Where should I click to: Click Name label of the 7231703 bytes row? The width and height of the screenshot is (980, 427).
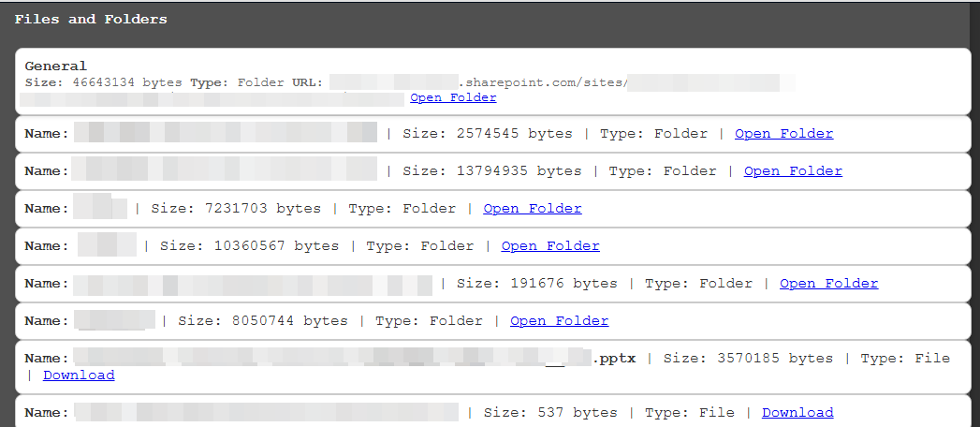pyautogui.click(x=47, y=209)
